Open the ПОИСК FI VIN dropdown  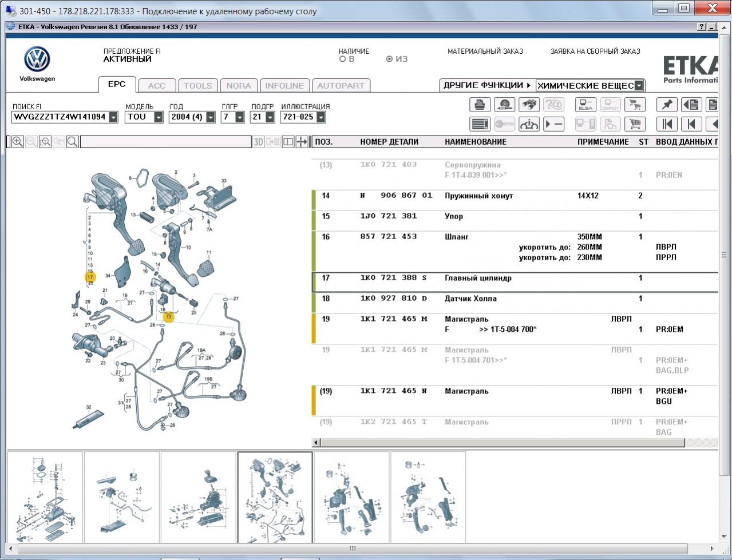[113, 117]
